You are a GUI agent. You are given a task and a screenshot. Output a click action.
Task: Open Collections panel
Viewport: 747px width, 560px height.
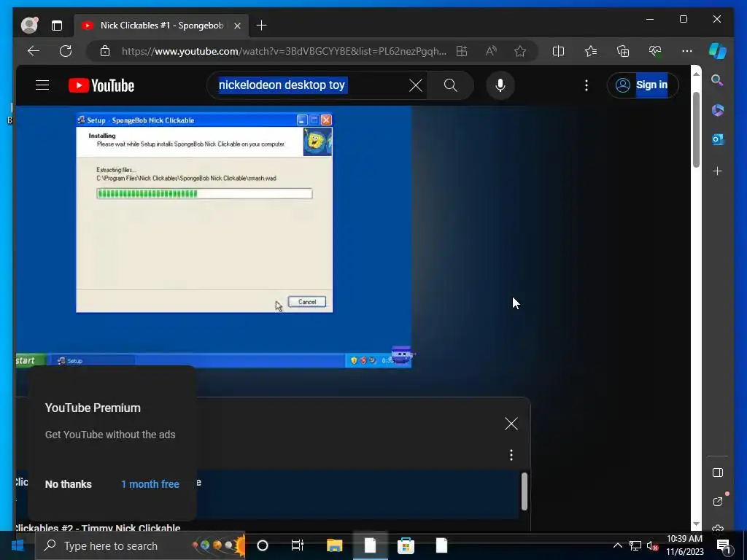point(623,51)
